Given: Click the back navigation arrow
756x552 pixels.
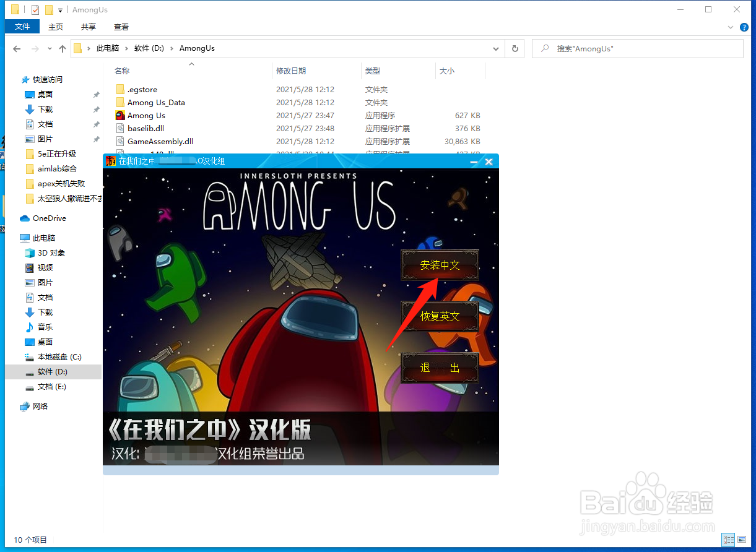Looking at the screenshot, I should pyautogui.click(x=16, y=48).
